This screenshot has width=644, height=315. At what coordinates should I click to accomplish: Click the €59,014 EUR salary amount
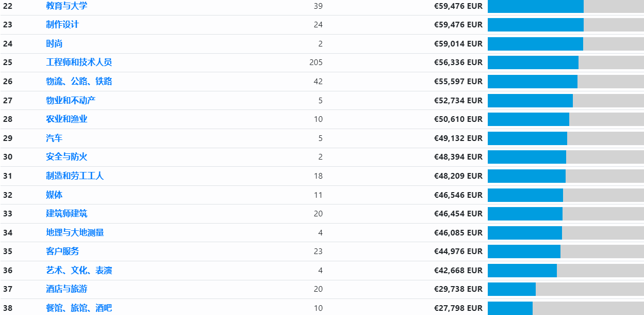click(458, 43)
